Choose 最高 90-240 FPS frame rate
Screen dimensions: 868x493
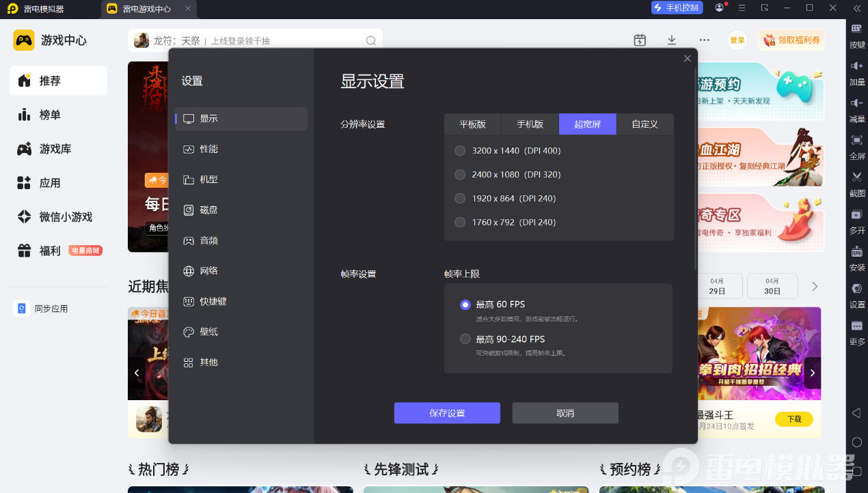pos(503,339)
